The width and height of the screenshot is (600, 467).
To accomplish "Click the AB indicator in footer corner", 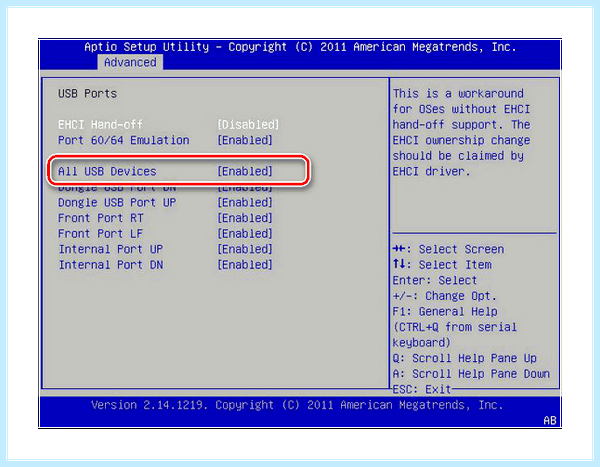I will [550, 421].
